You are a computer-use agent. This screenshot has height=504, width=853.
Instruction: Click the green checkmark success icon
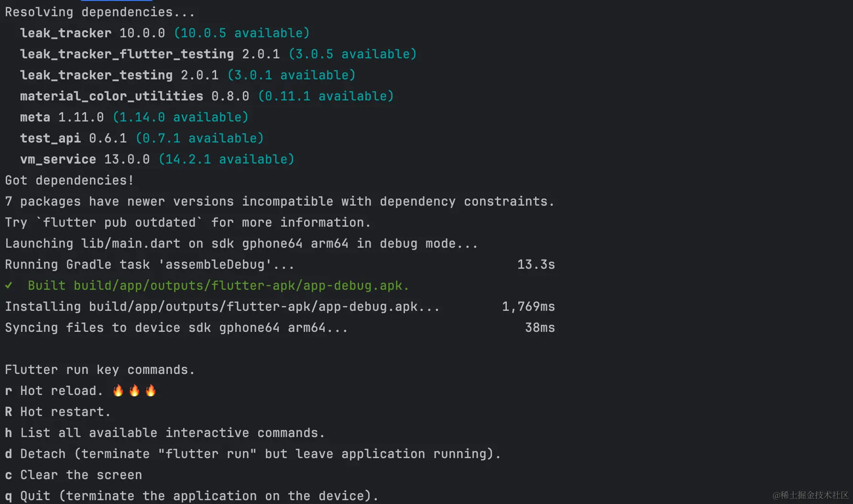pyautogui.click(x=9, y=285)
